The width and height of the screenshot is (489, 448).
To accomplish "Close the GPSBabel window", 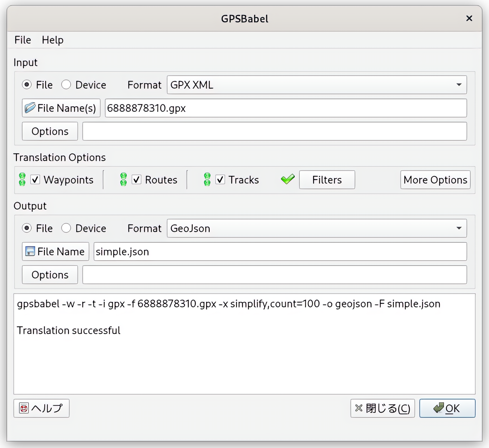I will tap(469, 18).
